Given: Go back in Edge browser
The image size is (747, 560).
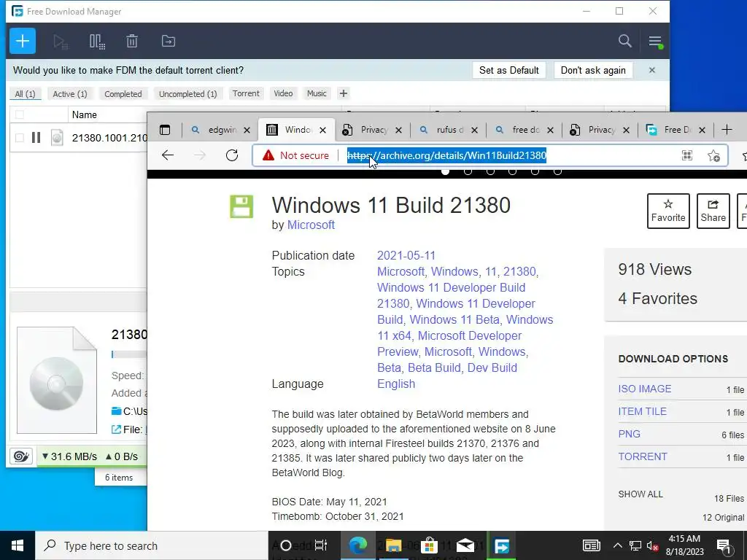Looking at the screenshot, I should 168,155.
